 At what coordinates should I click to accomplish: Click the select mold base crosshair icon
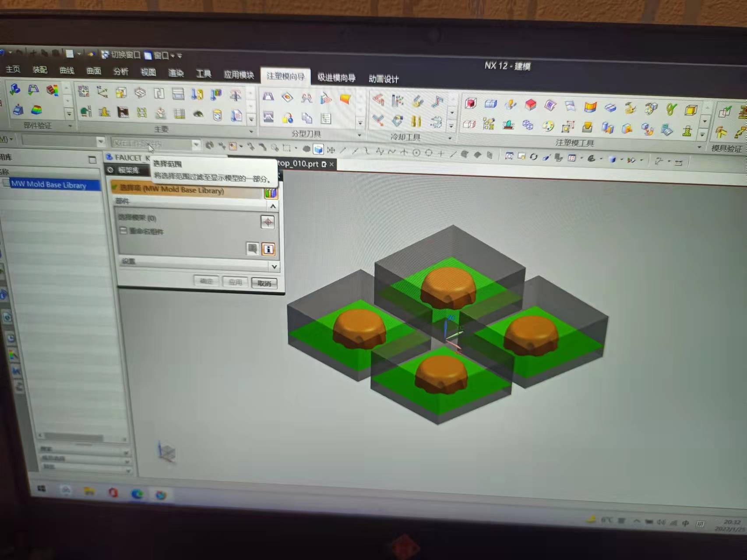click(268, 222)
